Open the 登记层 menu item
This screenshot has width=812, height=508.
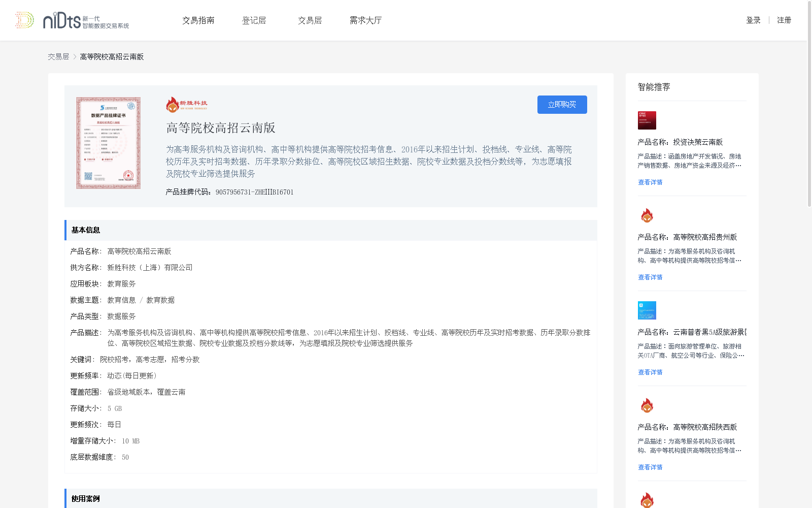click(254, 20)
